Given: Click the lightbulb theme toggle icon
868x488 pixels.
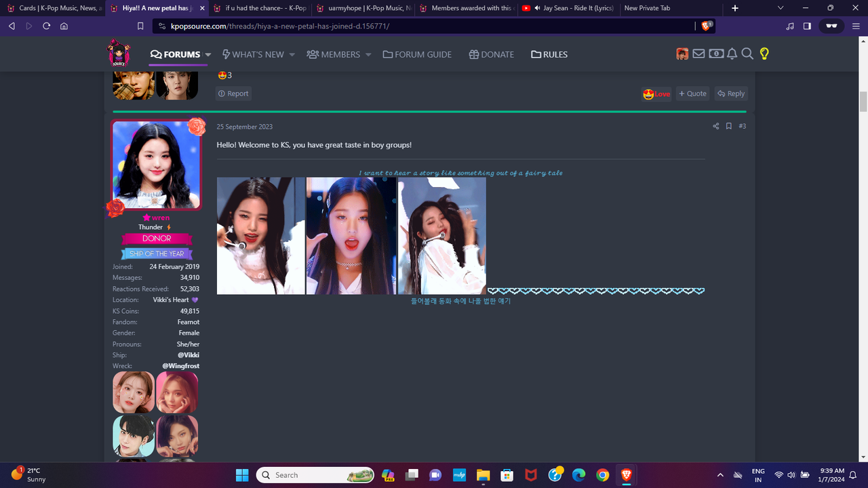Looking at the screenshot, I should click(764, 54).
